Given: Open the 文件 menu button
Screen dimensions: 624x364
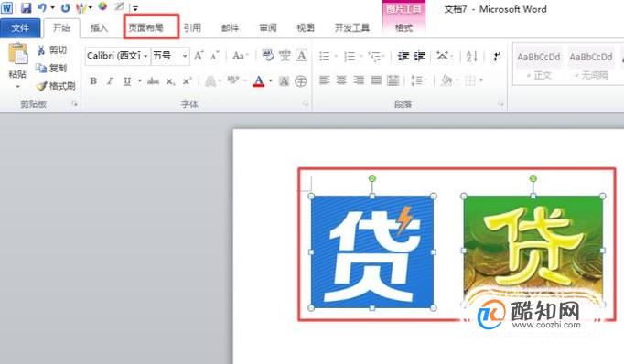Looking at the screenshot, I should click(20, 27).
